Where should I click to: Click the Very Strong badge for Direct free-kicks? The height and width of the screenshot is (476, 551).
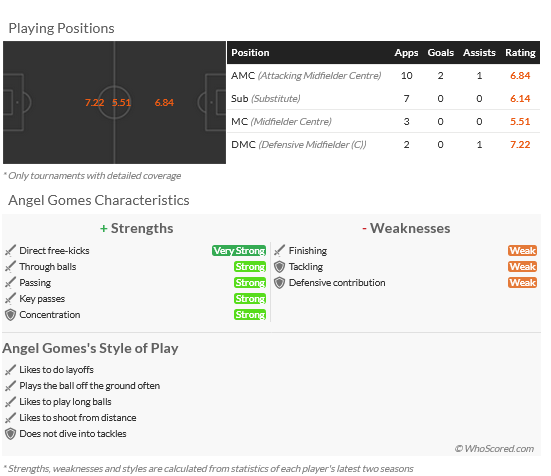coord(239,250)
